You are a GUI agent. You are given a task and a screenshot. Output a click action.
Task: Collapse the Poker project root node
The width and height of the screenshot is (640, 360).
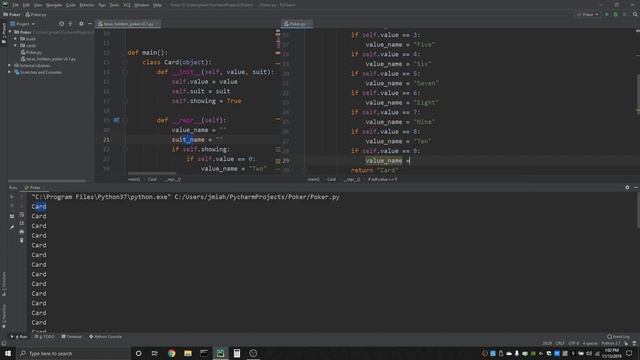[x=10, y=32]
